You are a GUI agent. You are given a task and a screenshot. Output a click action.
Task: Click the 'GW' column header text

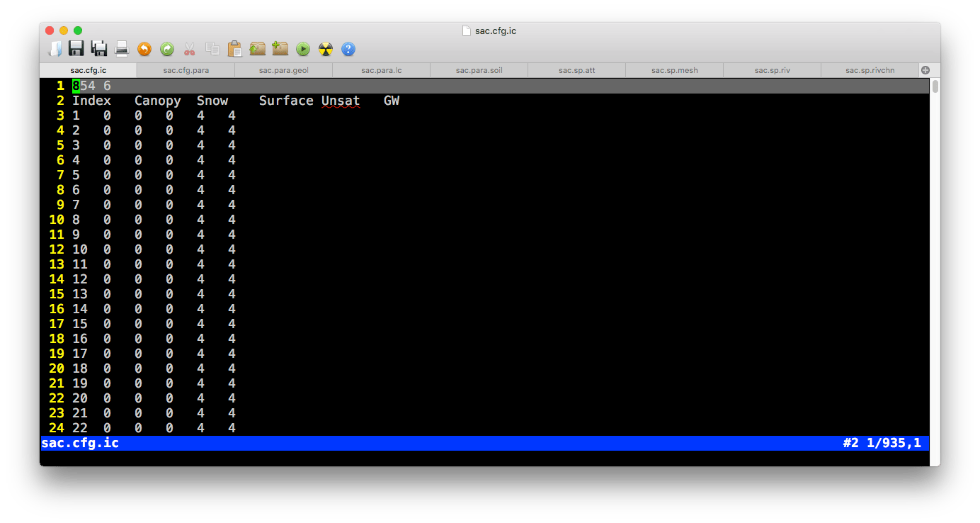(x=392, y=101)
